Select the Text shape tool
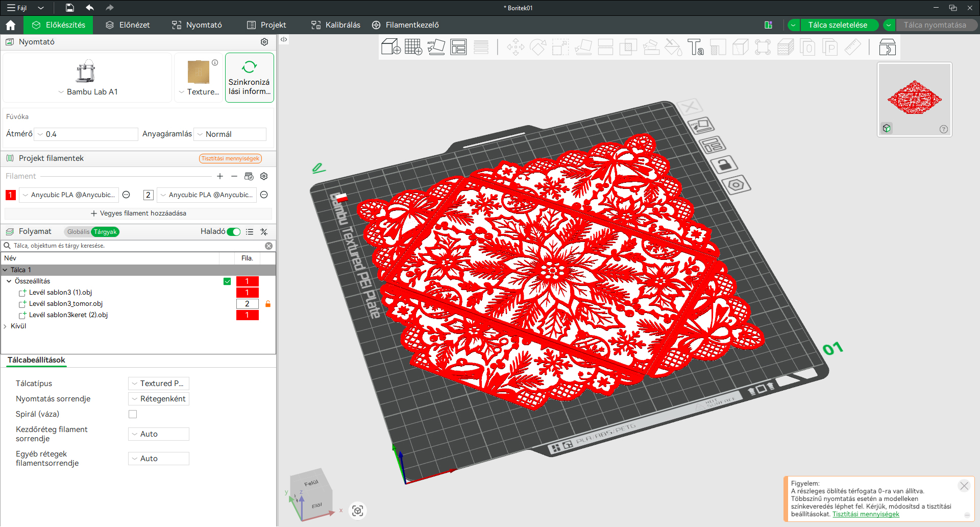 pos(696,47)
